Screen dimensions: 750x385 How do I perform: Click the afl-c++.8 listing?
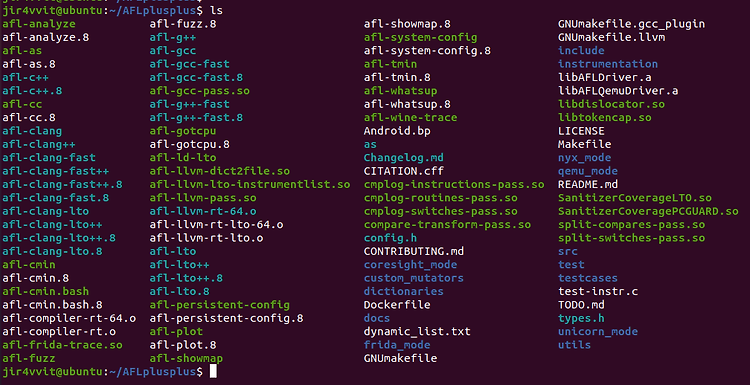[32, 91]
